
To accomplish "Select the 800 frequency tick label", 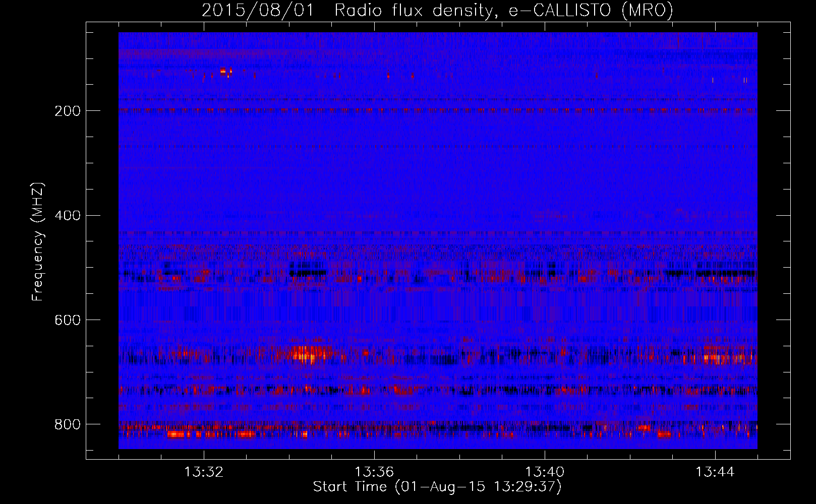I will pyautogui.click(x=67, y=425).
